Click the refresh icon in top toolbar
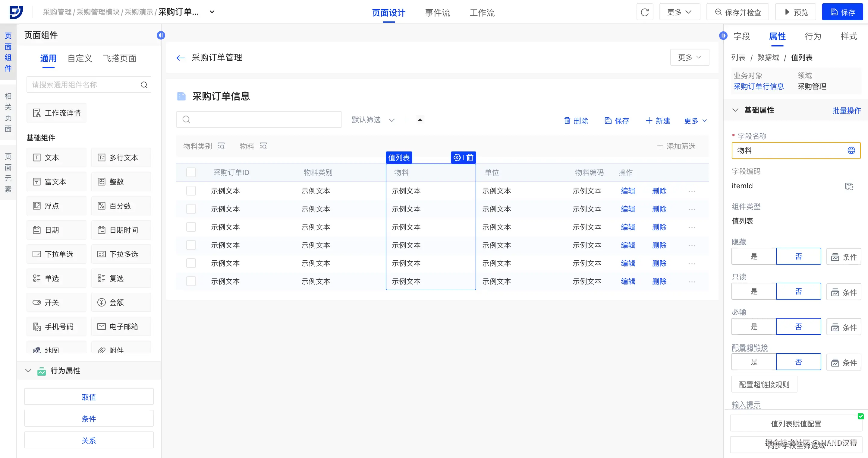This screenshot has height=458, width=868. coord(645,12)
